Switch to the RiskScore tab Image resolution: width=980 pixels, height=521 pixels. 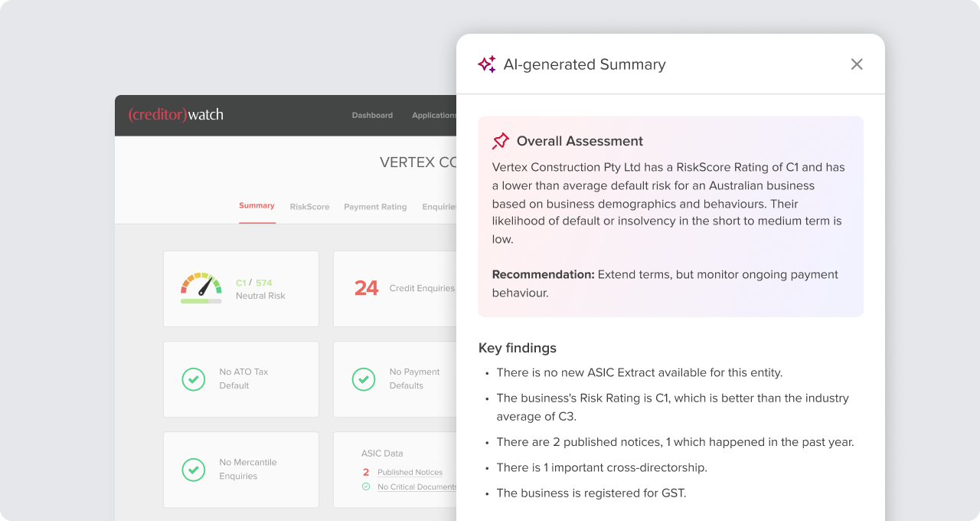tap(309, 207)
